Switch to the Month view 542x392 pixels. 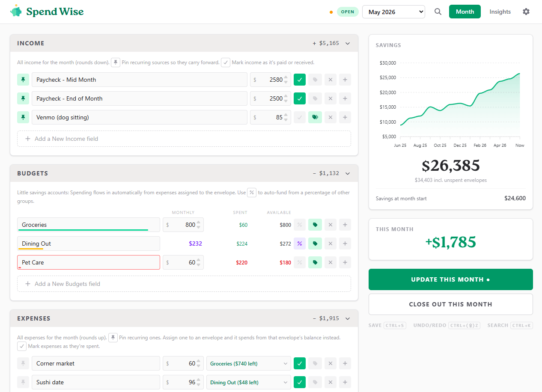point(465,12)
